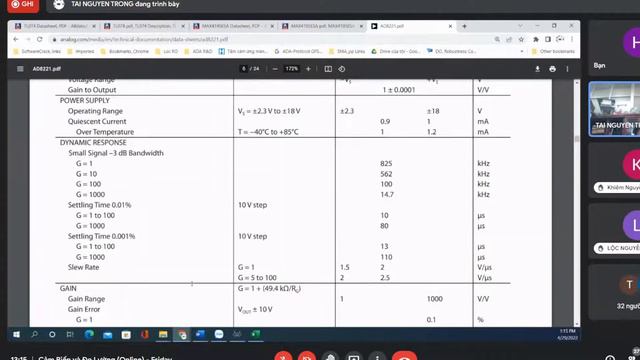Open the Imported bookmarks folder
The image size is (640, 360).
[x=81, y=51]
